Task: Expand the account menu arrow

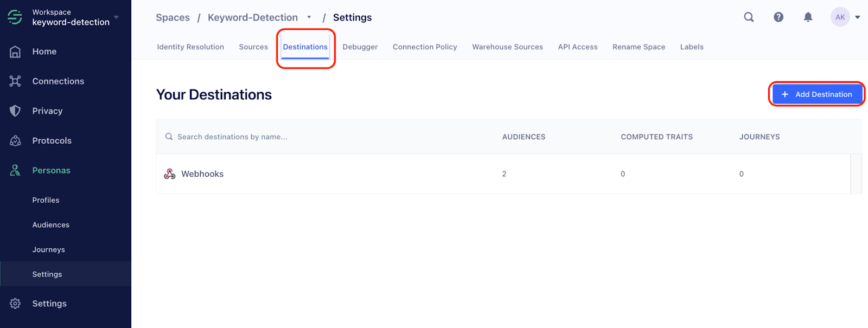Action: [858, 17]
